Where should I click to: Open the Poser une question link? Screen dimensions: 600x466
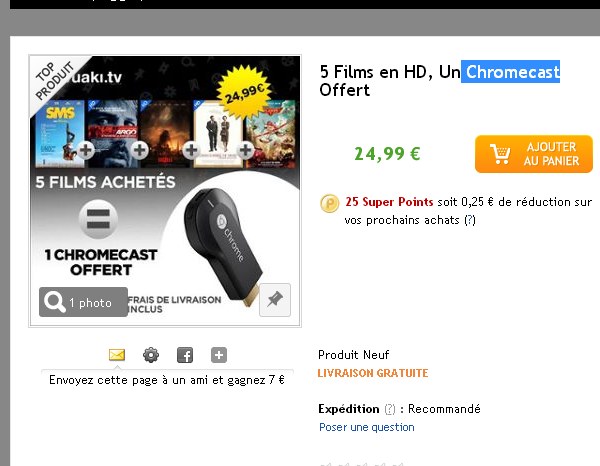[367, 427]
